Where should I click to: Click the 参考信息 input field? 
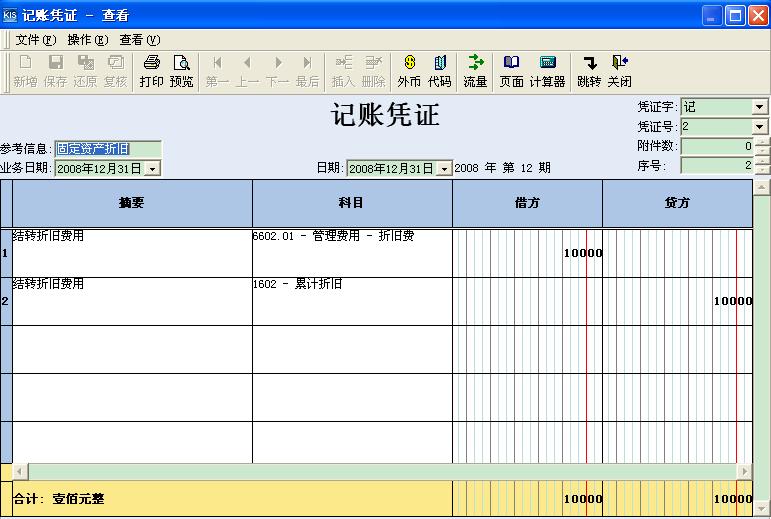click(108, 148)
